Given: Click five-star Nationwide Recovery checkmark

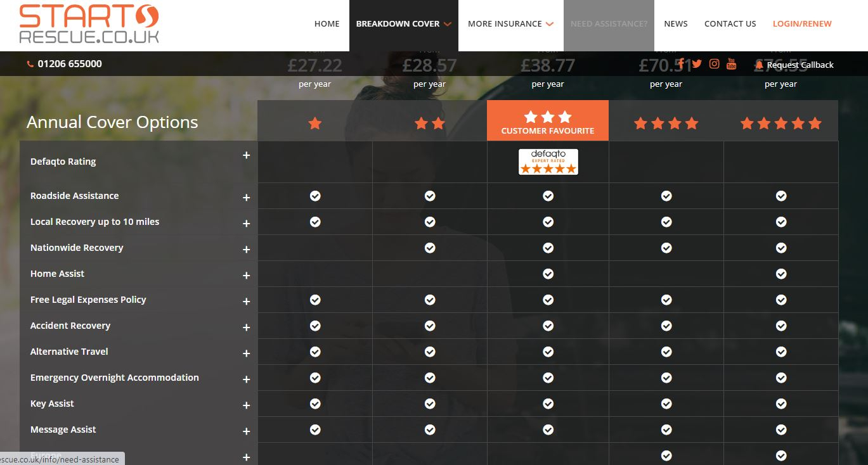Looking at the screenshot, I should point(781,248).
